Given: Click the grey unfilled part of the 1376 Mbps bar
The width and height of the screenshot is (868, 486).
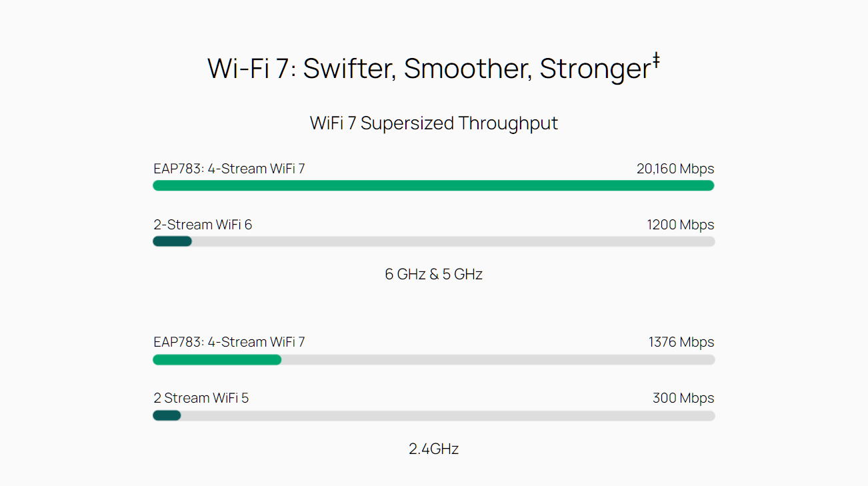Looking at the screenshot, I should 498,360.
